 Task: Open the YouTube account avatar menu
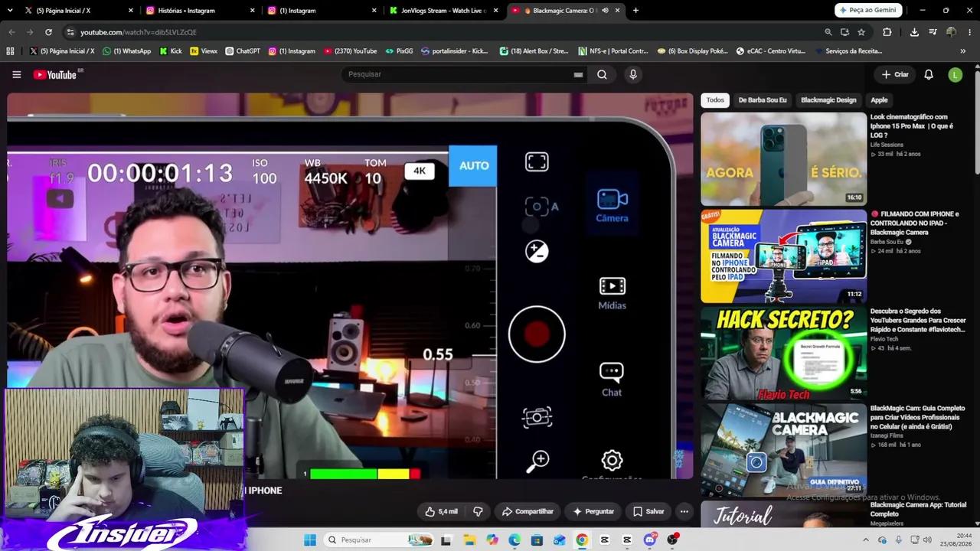tap(955, 74)
